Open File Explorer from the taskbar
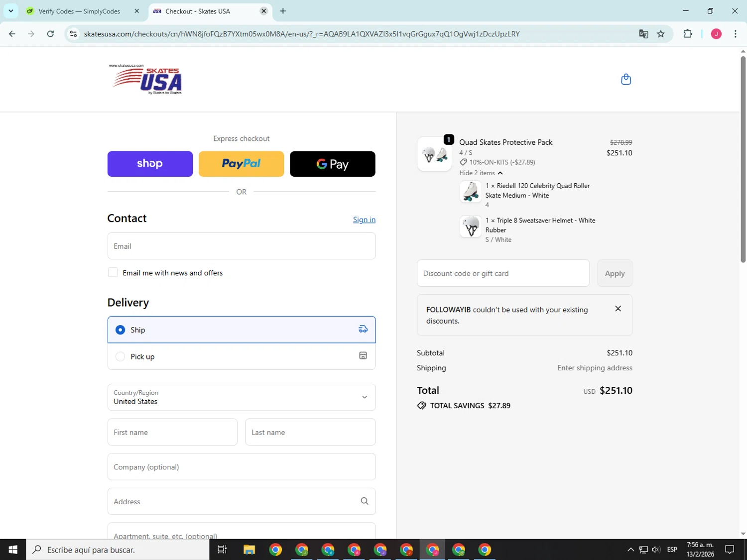The image size is (747, 560). (x=249, y=550)
